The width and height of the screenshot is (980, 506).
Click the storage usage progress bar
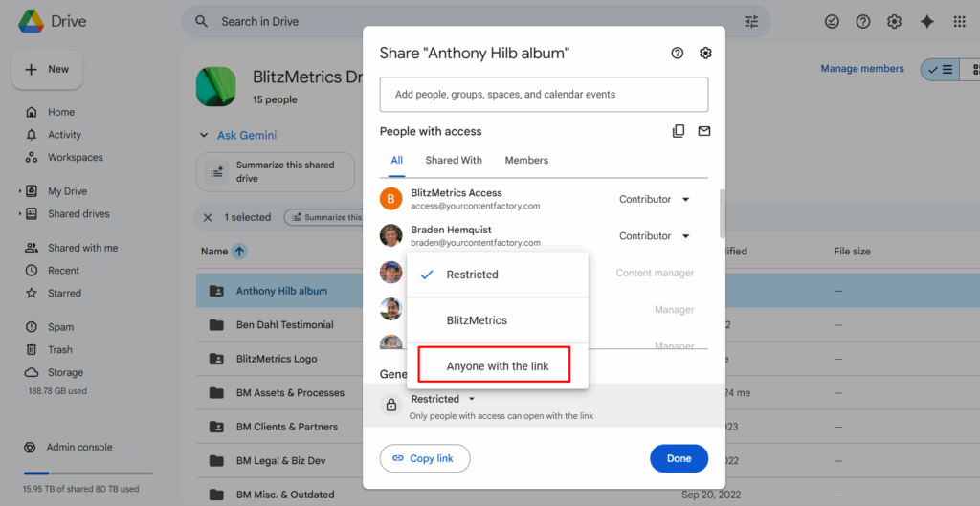click(88, 473)
